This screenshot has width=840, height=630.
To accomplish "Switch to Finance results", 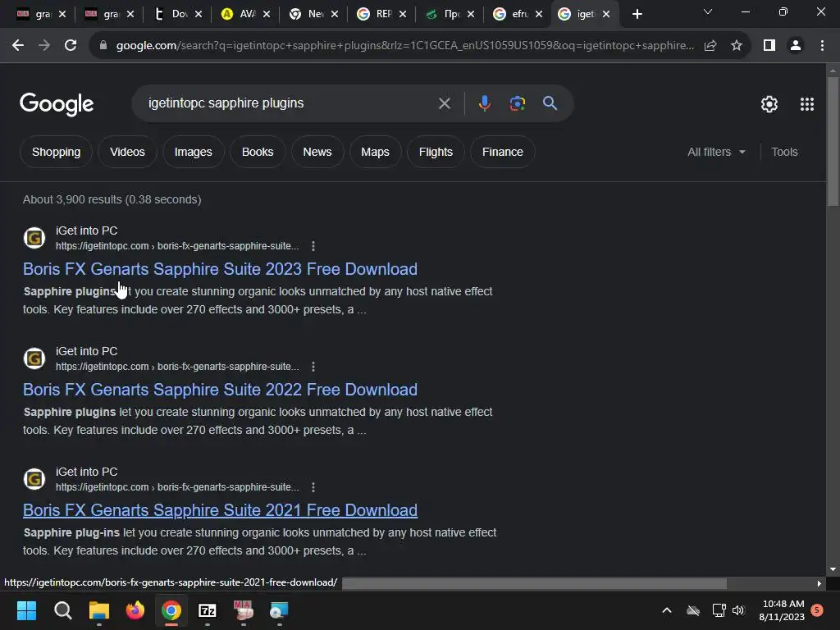I will [x=503, y=152].
